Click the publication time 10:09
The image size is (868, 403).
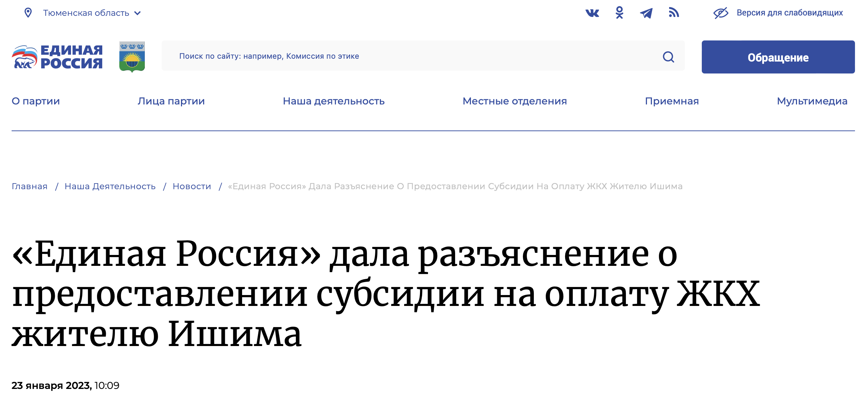[x=107, y=386]
